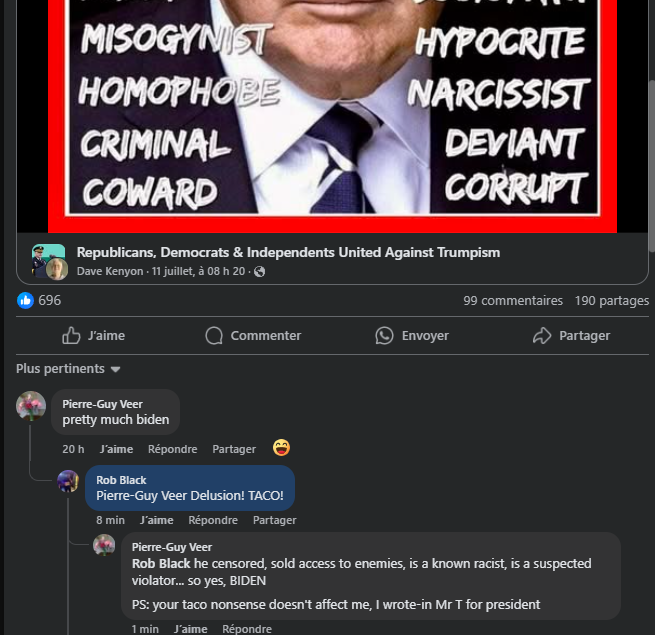The image size is (655, 635).
Task: Click the Pierre-Guy Veer name on top comment
Action: coord(102,404)
